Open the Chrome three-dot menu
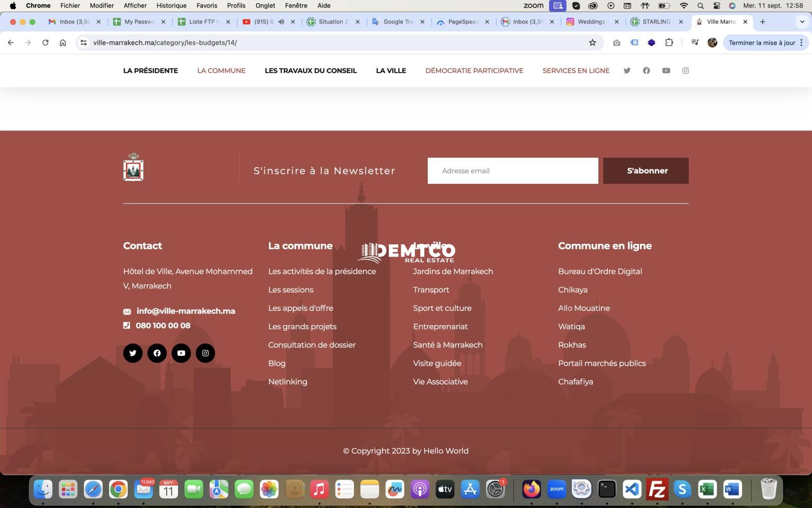The height and width of the screenshot is (508, 812). point(801,43)
